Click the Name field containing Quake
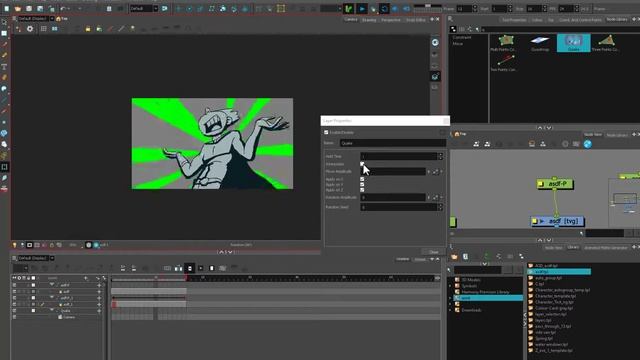The width and height of the screenshot is (640, 360). click(x=393, y=143)
